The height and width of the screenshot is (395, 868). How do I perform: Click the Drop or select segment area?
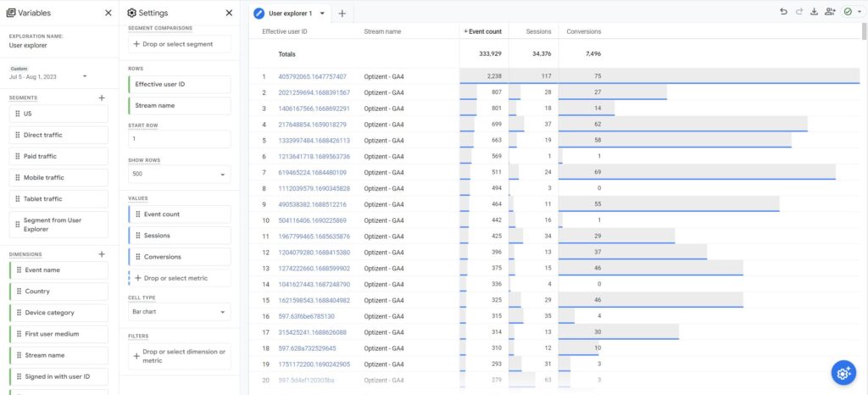(x=179, y=43)
